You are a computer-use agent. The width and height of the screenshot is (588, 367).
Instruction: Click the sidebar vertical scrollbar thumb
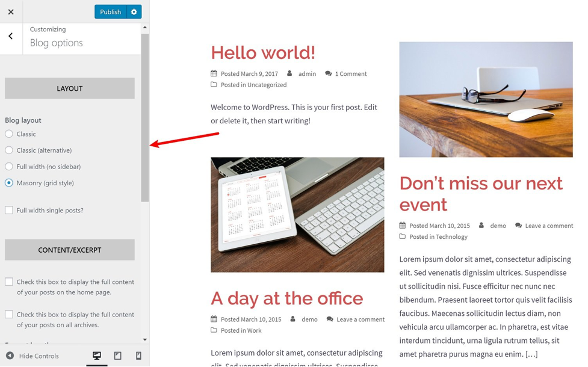(x=145, y=118)
